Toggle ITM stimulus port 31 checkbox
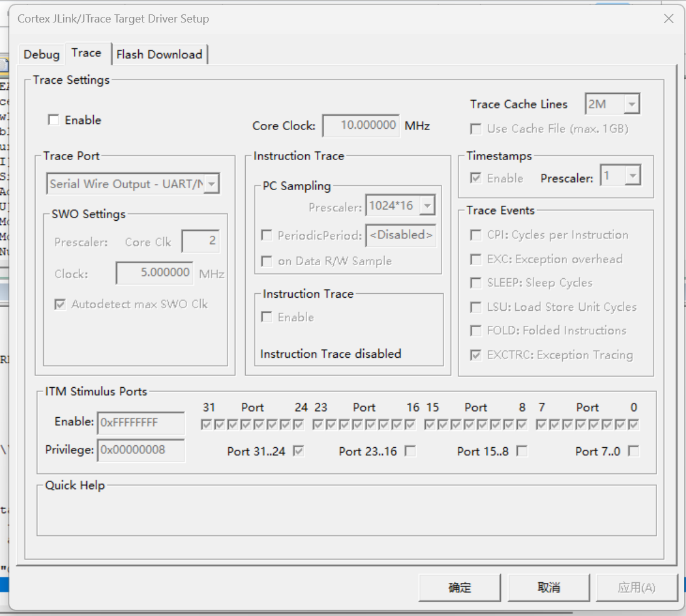The width and height of the screenshot is (686, 616). [206, 425]
